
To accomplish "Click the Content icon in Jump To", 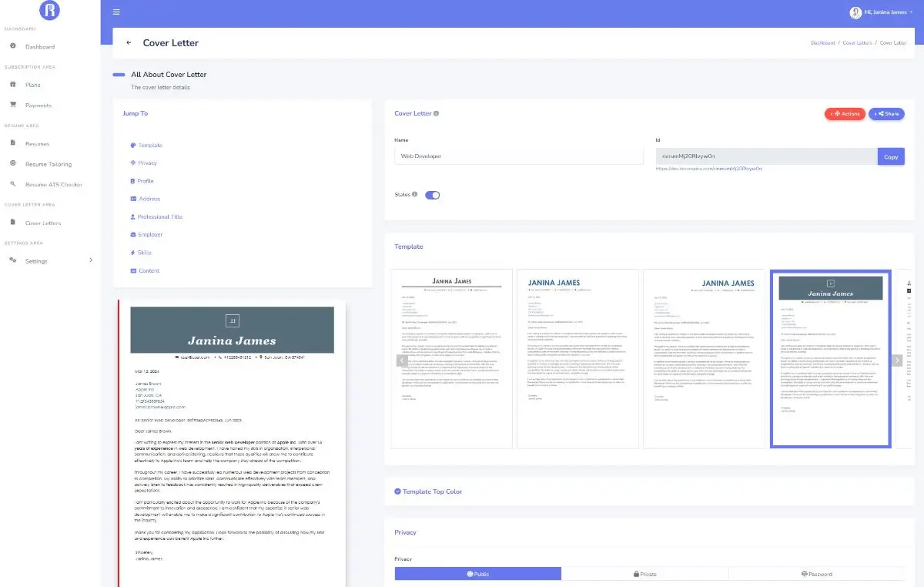I will click(x=132, y=270).
